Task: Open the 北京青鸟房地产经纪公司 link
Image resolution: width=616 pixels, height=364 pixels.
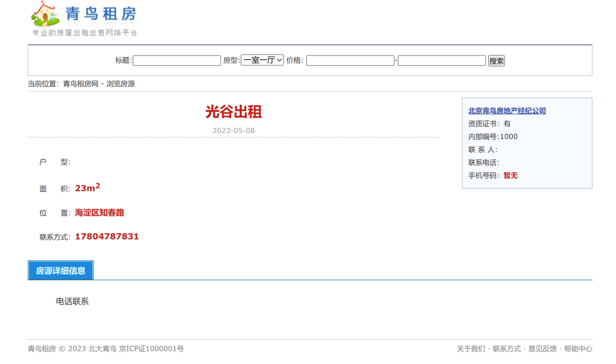Action: pyautogui.click(x=507, y=111)
